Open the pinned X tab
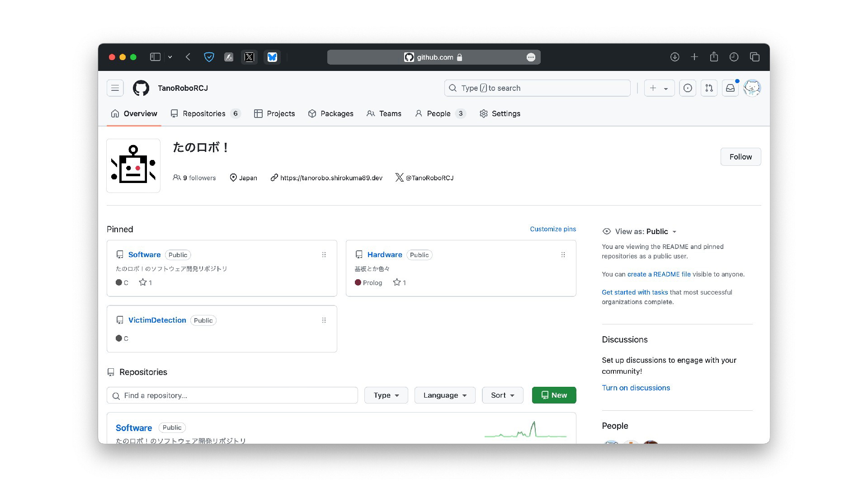The height and width of the screenshot is (488, 868). [x=250, y=57]
